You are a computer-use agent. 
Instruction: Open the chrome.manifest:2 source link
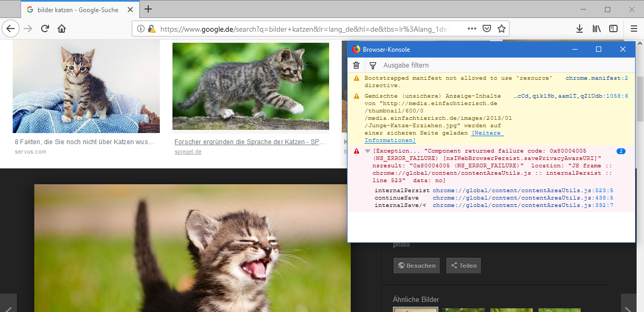[597, 78]
